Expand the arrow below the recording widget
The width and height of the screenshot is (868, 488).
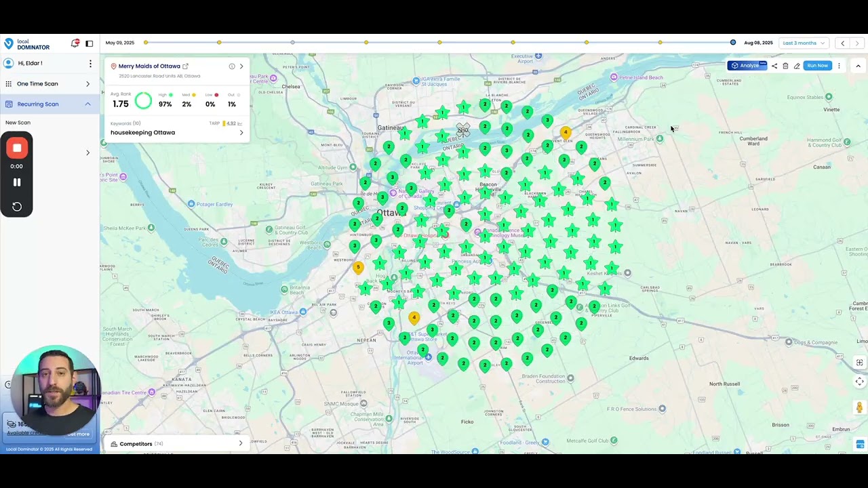87,153
